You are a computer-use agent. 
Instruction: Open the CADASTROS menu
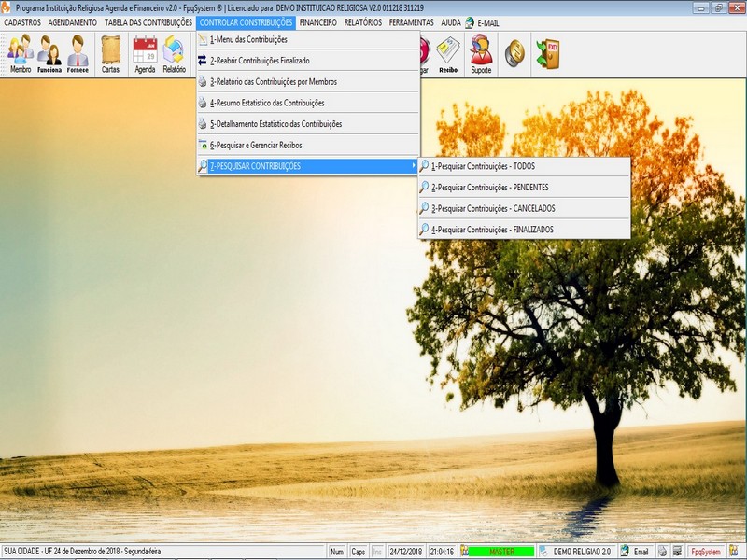(22, 22)
